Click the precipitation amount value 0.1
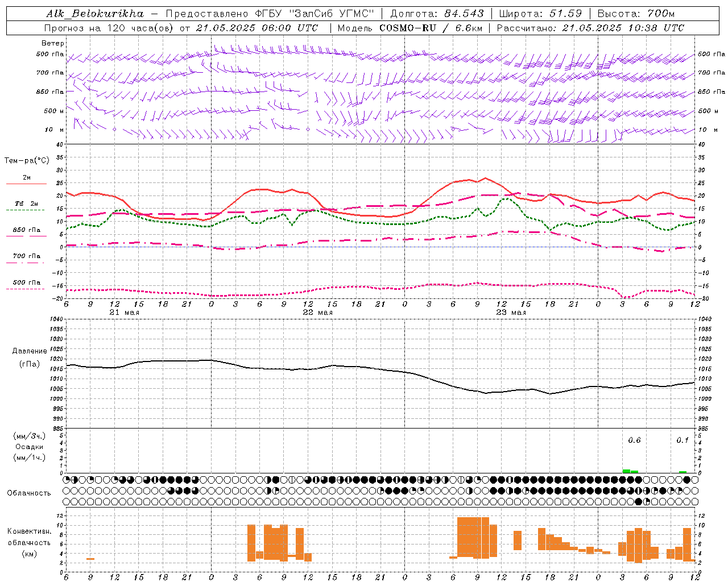The height and width of the screenshot is (582, 728). pyautogui.click(x=682, y=440)
